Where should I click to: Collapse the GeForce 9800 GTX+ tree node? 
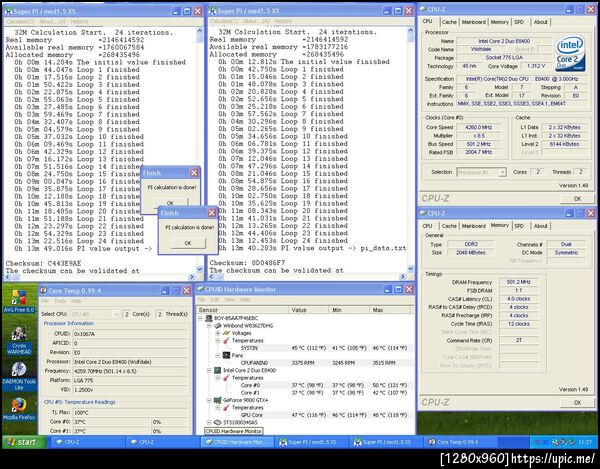pyautogui.click(x=209, y=400)
